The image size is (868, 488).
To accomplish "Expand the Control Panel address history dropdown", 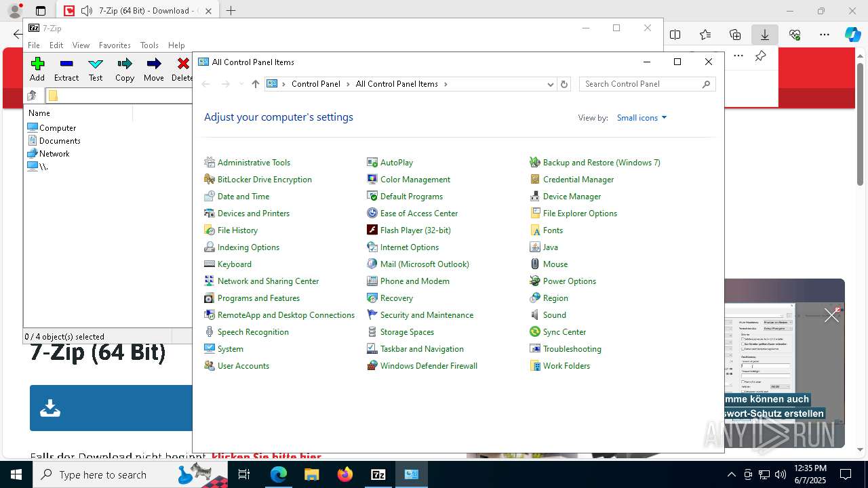I will (x=550, y=84).
